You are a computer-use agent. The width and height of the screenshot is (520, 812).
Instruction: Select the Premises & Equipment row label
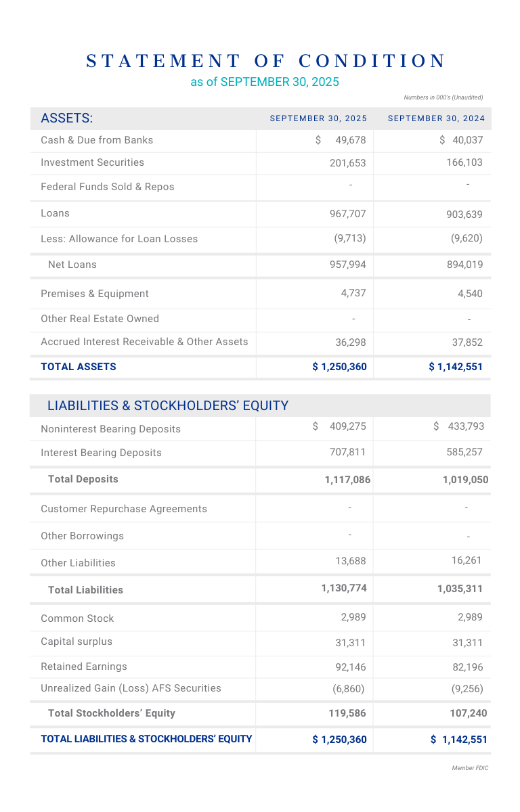95,294
